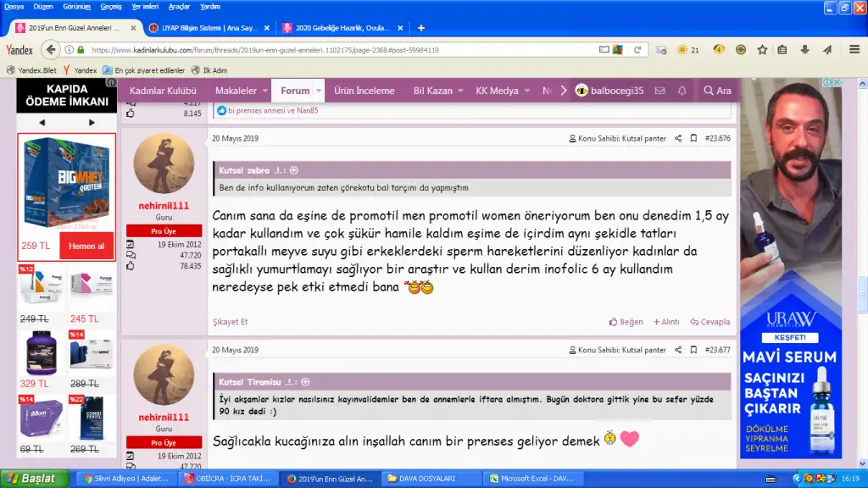Open the Düzen menu
This screenshot has height=488, width=868.
coord(42,7)
